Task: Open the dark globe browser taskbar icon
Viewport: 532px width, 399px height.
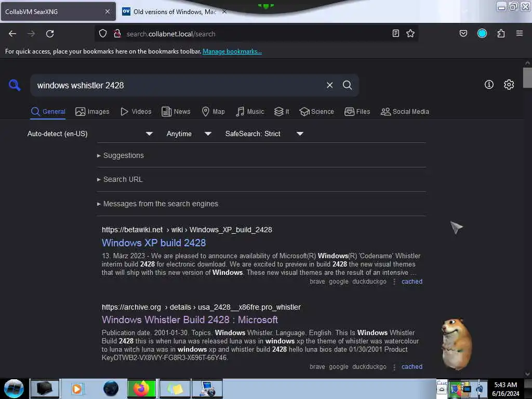Action: (111, 389)
